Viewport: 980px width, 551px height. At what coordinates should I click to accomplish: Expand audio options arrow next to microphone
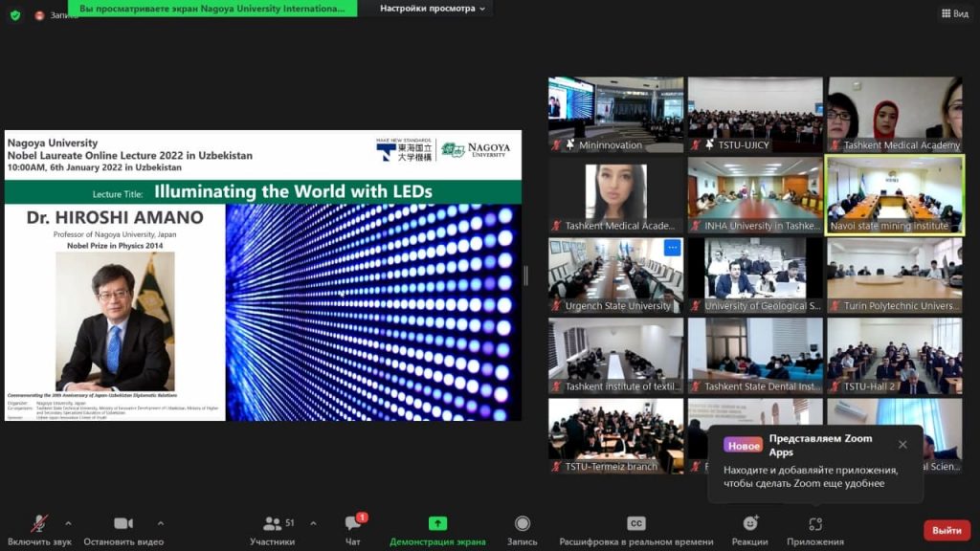pos(68,523)
